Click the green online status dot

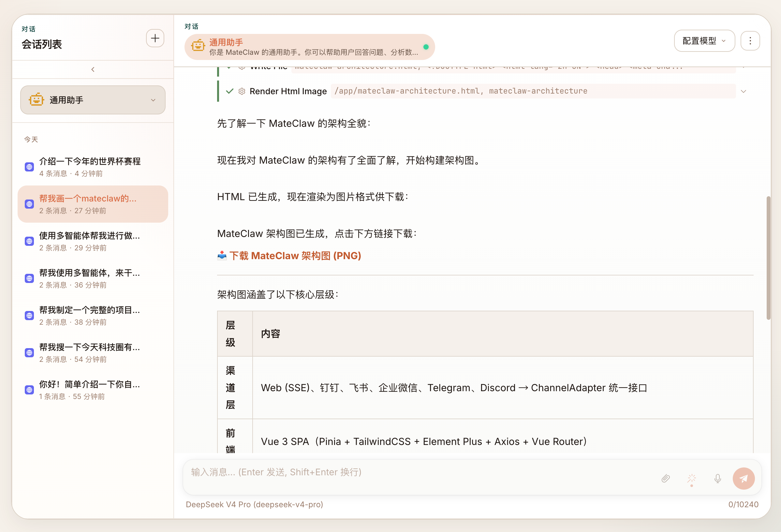(x=426, y=47)
